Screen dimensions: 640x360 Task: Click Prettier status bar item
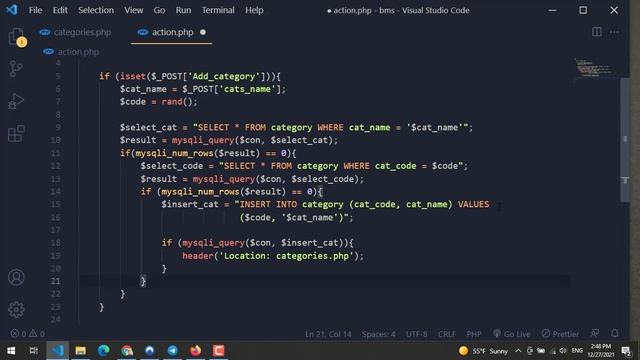pos(560,334)
